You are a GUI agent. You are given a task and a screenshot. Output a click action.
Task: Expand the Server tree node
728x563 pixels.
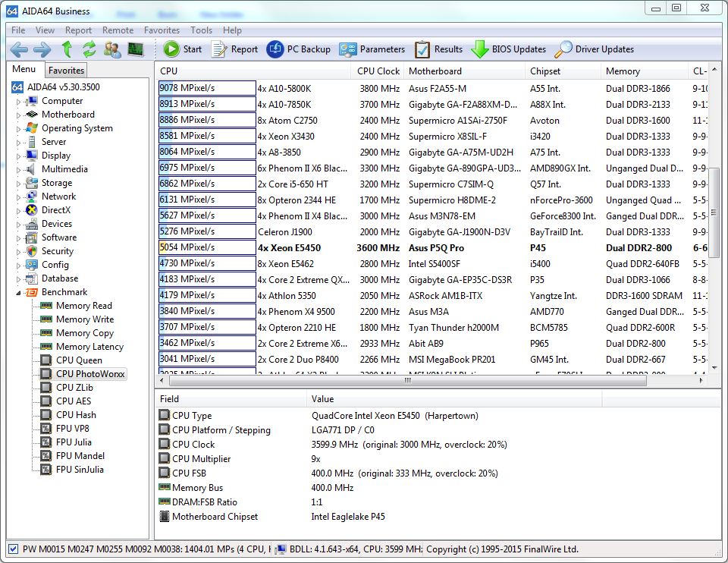click(18, 142)
